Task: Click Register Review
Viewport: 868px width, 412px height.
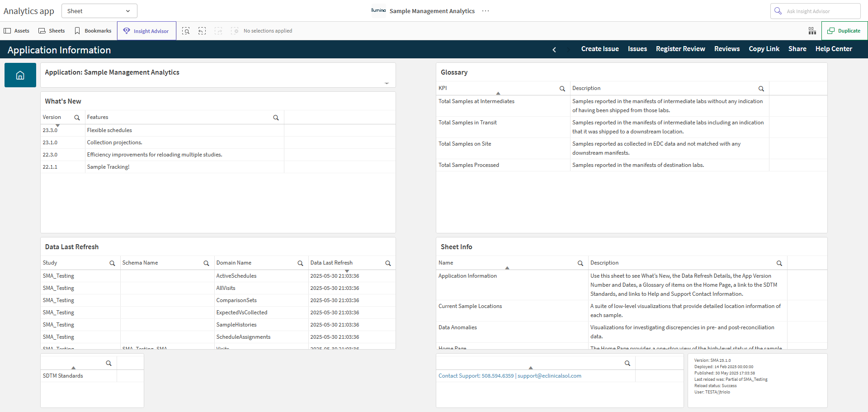Action: tap(680, 49)
